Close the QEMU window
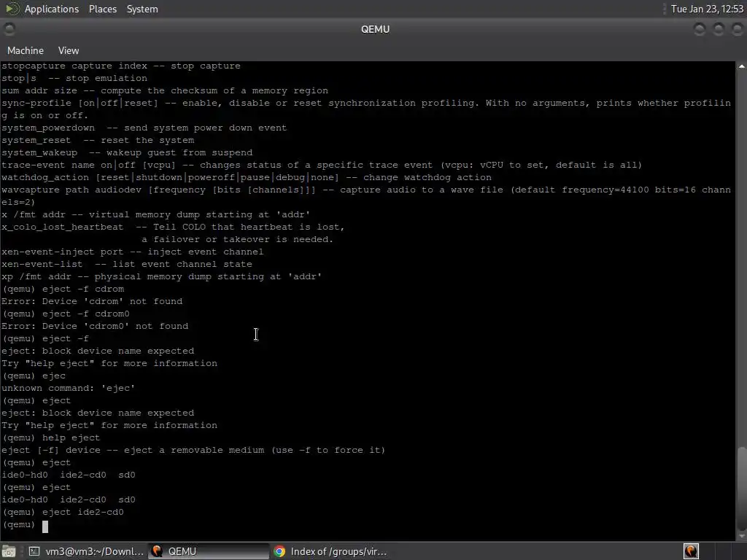This screenshot has width=747, height=560. click(737, 29)
